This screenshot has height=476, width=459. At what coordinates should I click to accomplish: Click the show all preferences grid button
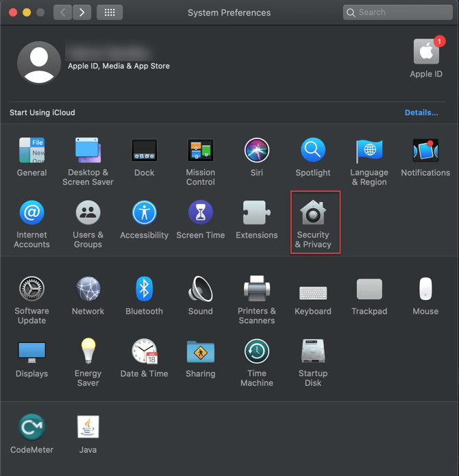pos(110,12)
